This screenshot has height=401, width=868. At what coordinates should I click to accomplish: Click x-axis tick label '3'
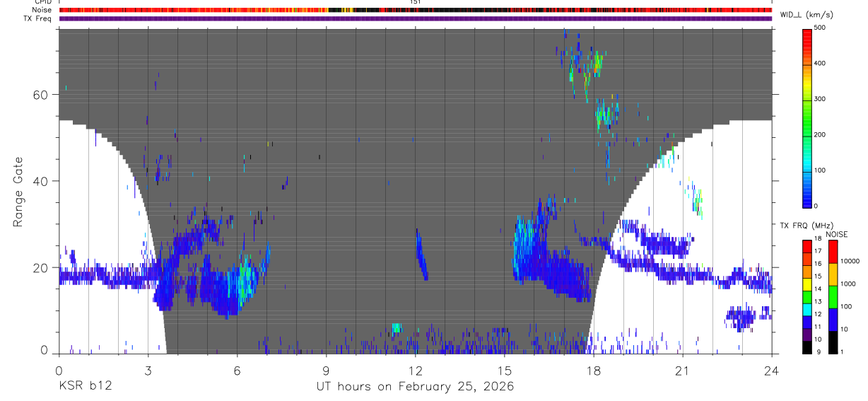(x=148, y=370)
